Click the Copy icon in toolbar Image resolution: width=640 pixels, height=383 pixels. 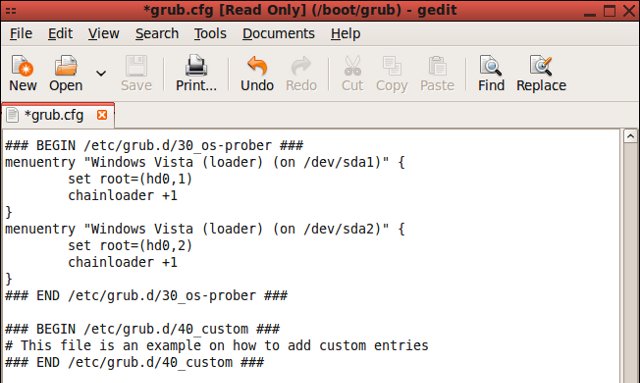click(392, 66)
